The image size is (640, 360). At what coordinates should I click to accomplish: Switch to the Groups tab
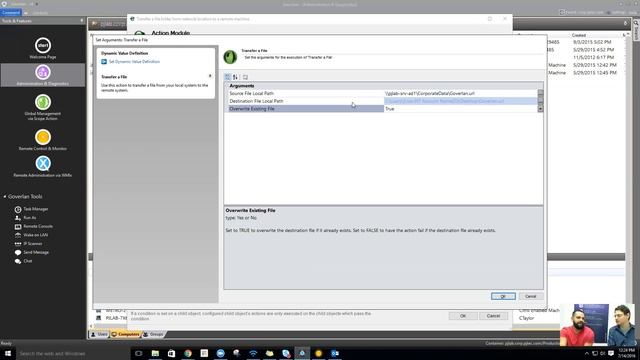[x=153, y=334]
